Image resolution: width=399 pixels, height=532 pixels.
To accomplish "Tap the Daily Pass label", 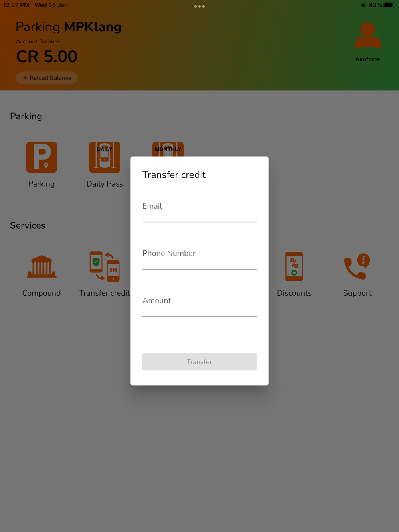I will pos(105,184).
